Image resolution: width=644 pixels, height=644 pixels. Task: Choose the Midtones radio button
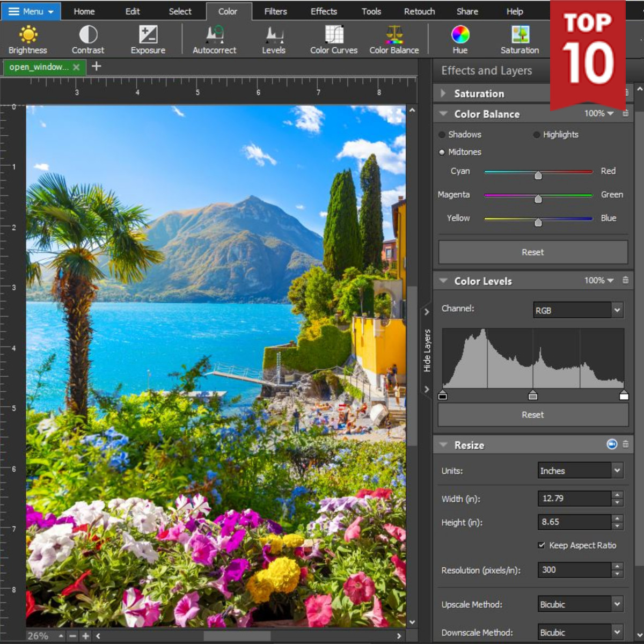coord(442,152)
